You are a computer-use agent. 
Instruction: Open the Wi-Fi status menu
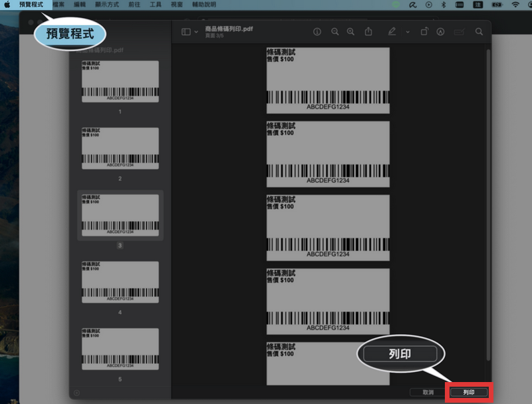(x=515, y=5)
